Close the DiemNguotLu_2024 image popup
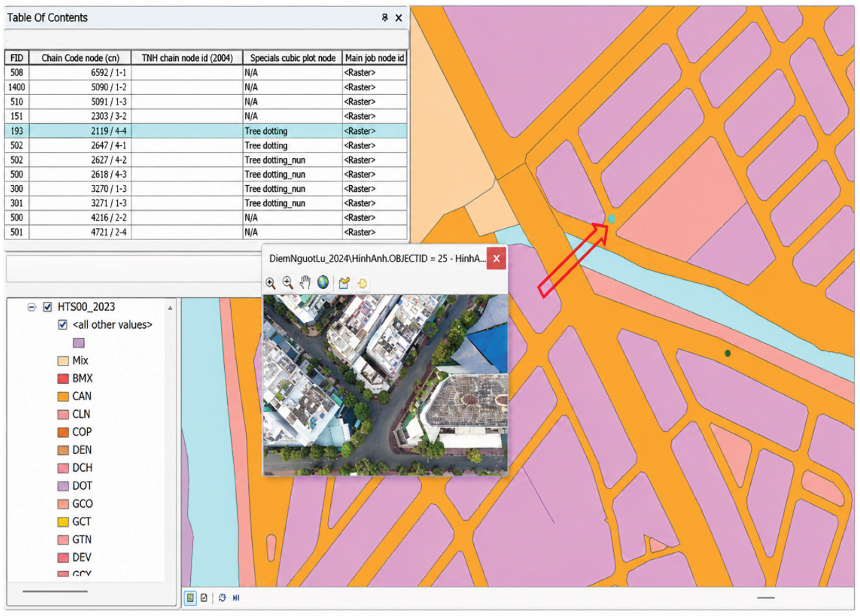 click(496, 259)
